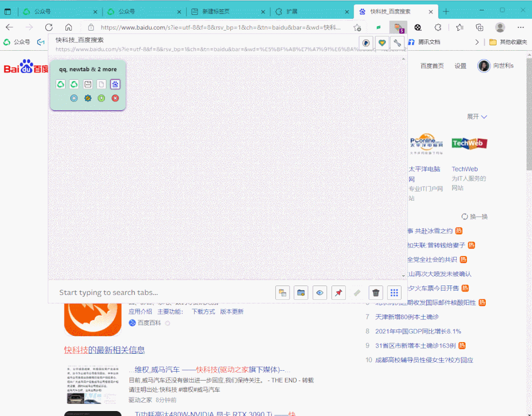Screen dimensions: 532x416
Task: Click the blue folder icon in the popup toolbar
Action: point(301,293)
